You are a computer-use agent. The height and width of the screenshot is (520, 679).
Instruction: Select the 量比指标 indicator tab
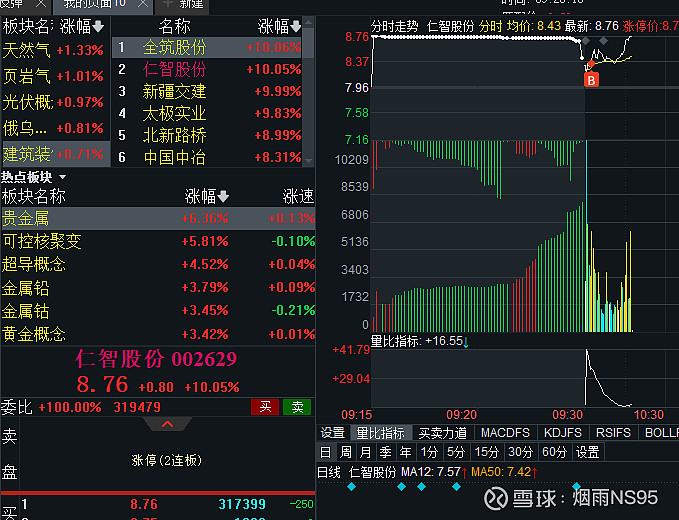tap(380, 433)
